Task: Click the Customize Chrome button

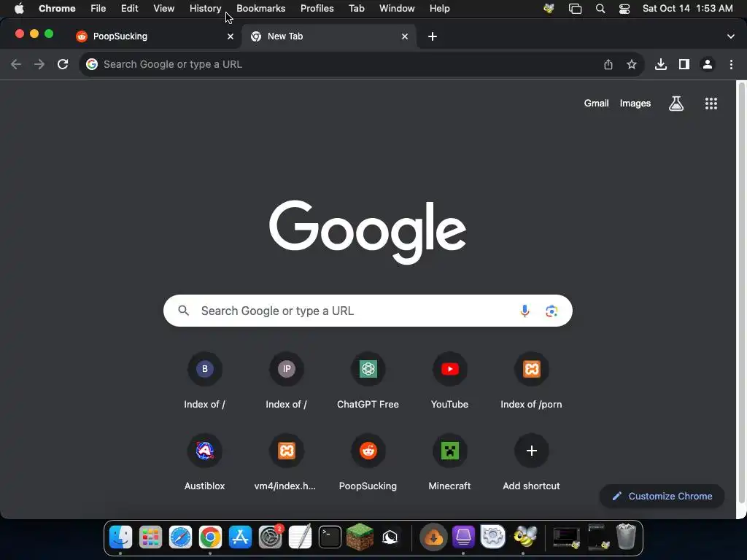Action: coord(662,496)
